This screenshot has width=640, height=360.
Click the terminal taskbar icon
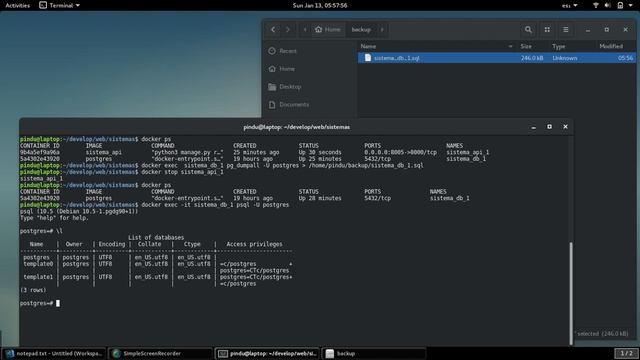(223, 353)
